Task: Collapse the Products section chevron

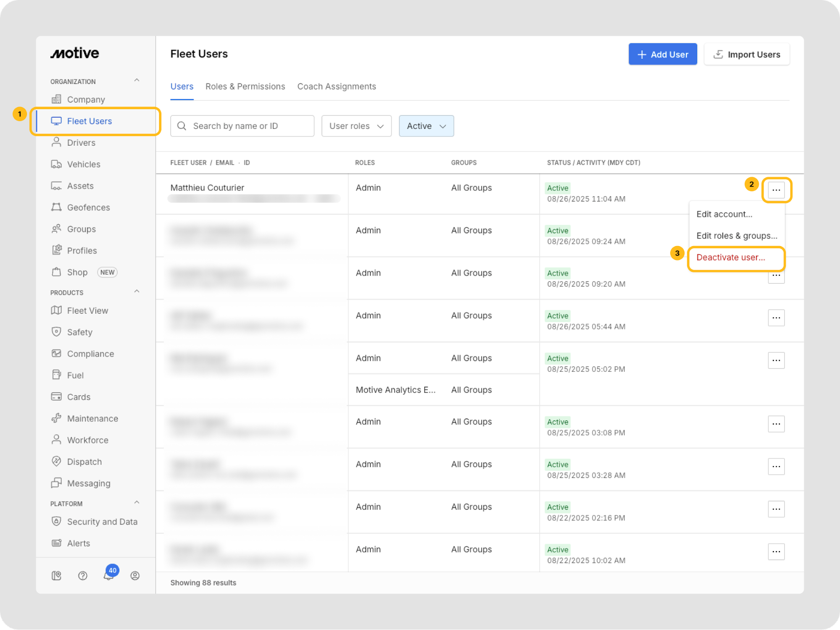Action: click(x=137, y=291)
